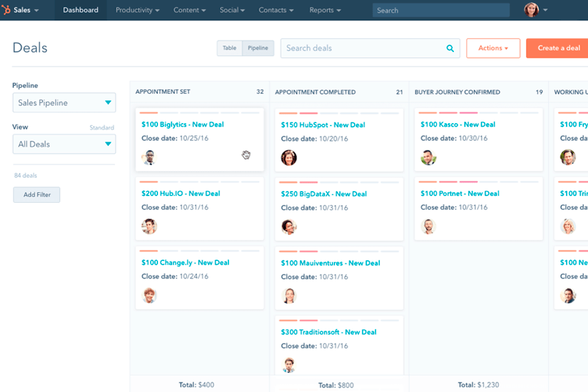The width and height of the screenshot is (588, 392).
Task: Open the $100 Change.ly - New Deal link
Action: (x=185, y=263)
